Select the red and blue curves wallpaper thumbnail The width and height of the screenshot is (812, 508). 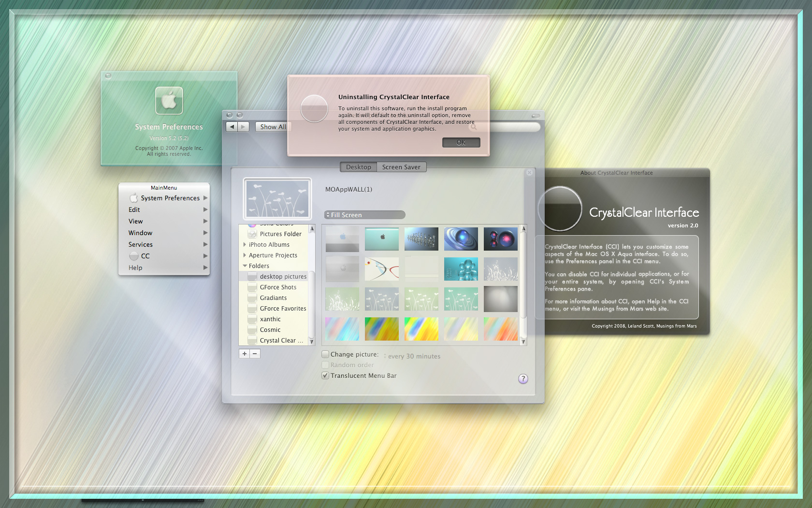(x=382, y=269)
